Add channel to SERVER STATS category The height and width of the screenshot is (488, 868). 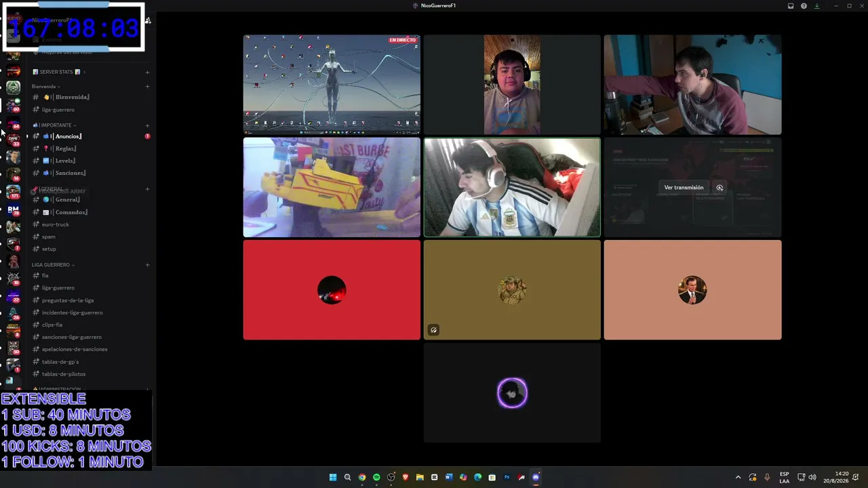(x=147, y=72)
